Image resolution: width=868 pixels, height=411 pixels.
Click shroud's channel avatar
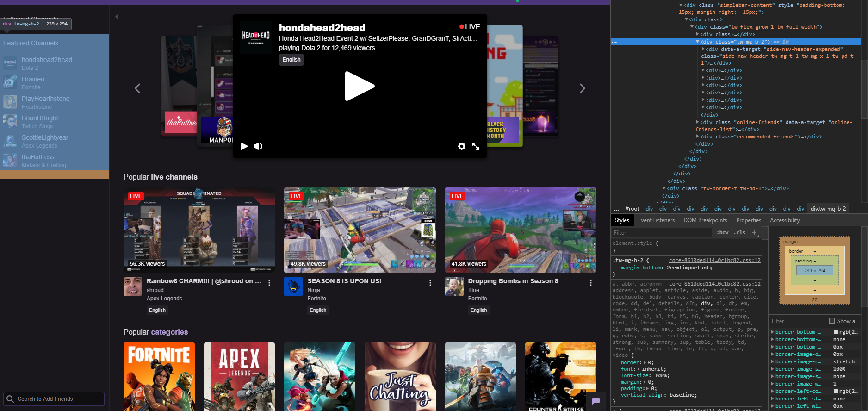[133, 286]
